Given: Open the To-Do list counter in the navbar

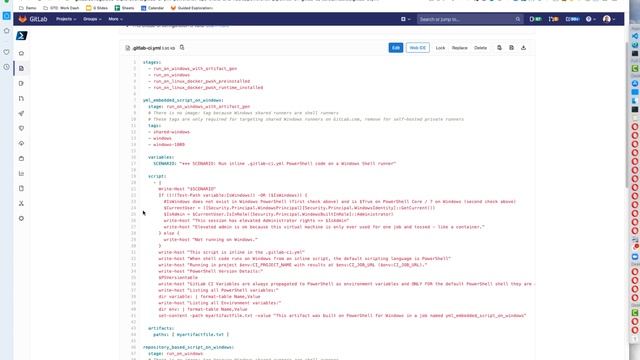Looking at the screenshot, I should point(572,19).
